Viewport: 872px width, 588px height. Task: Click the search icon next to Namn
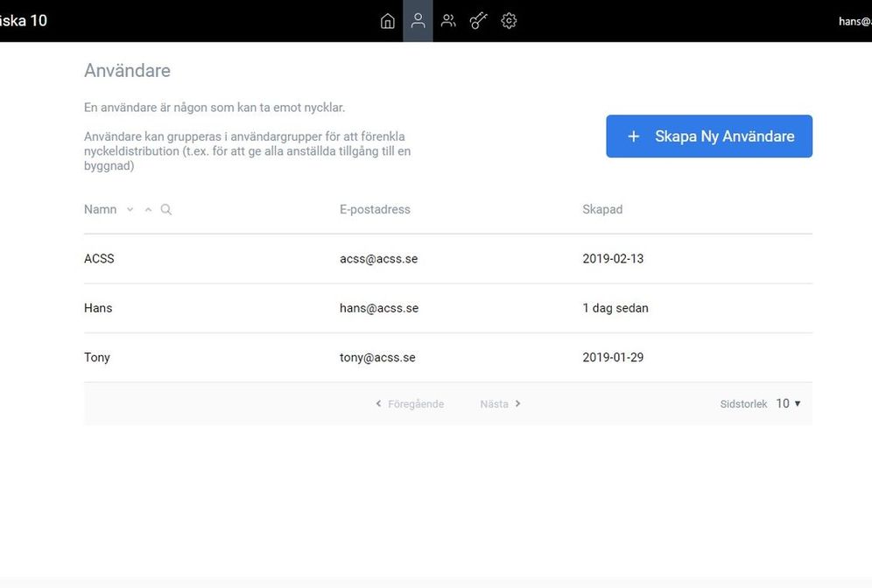click(x=165, y=209)
